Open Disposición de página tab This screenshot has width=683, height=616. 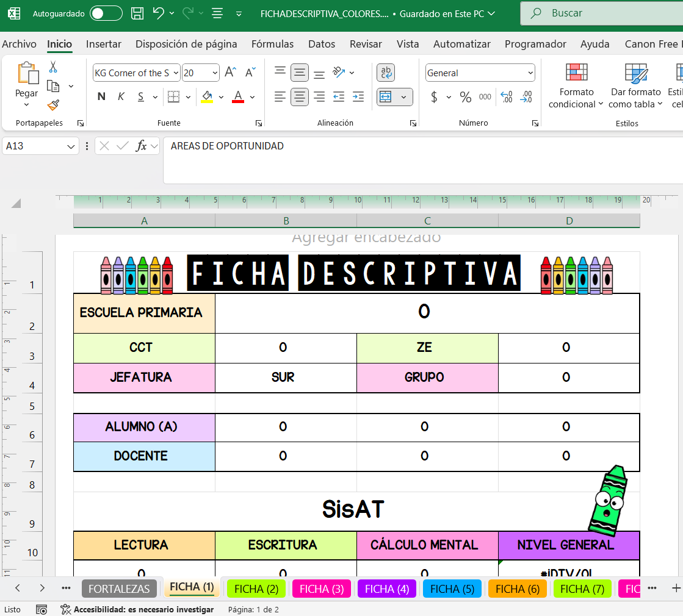click(186, 44)
